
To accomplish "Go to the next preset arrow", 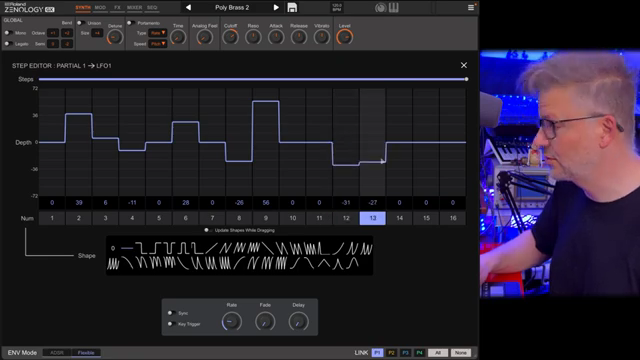I will coord(276,7).
